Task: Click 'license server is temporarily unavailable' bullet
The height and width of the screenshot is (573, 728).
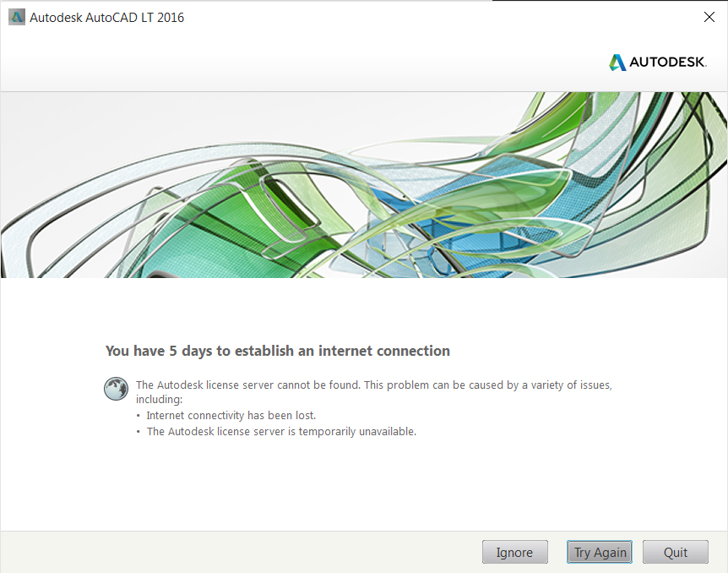Action: pyautogui.click(x=281, y=432)
